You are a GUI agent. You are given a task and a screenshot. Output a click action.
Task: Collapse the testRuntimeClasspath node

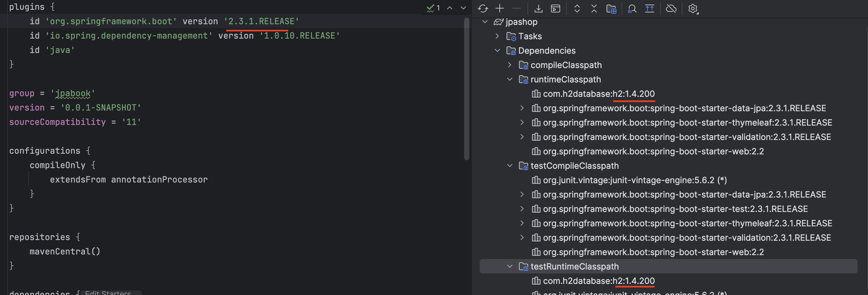pyautogui.click(x=510, y=266)
